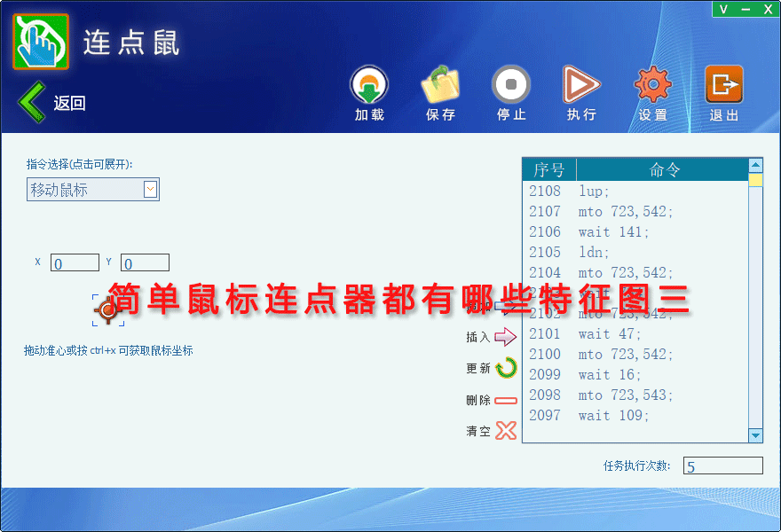Select row 2105 ldn;
The height and width of the screenshot is (532, 781).
coord(635,253)
